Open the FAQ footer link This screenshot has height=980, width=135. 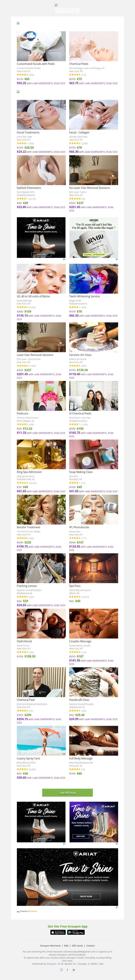(66, 945)
